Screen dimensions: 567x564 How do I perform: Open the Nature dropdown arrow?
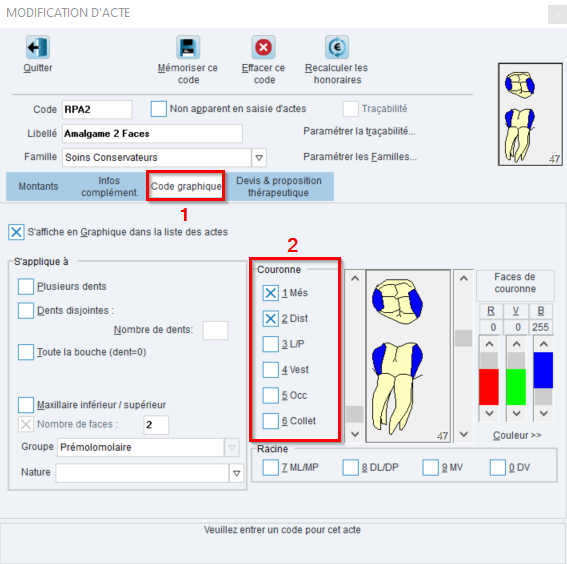pyautogui.click(x=236, y=473)
